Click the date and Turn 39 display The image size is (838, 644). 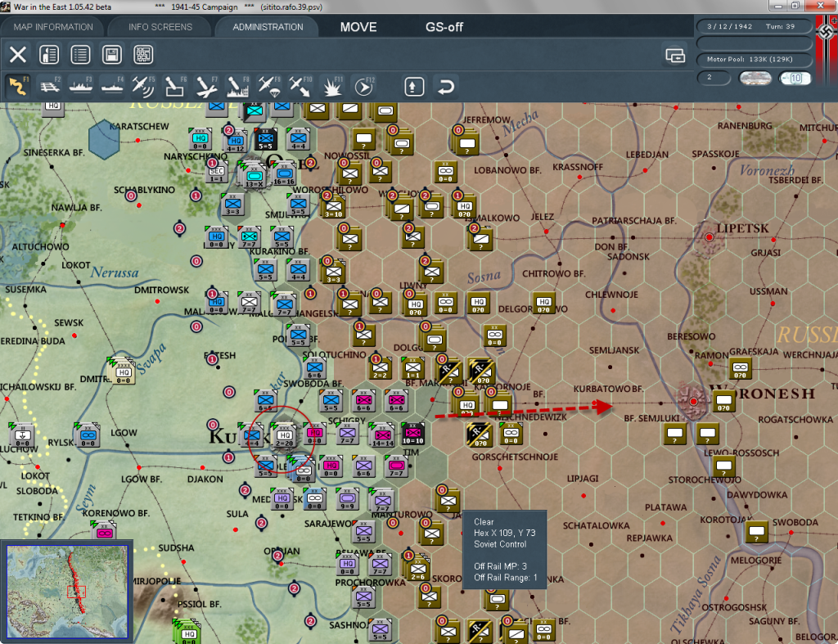[x=753, y=27]
